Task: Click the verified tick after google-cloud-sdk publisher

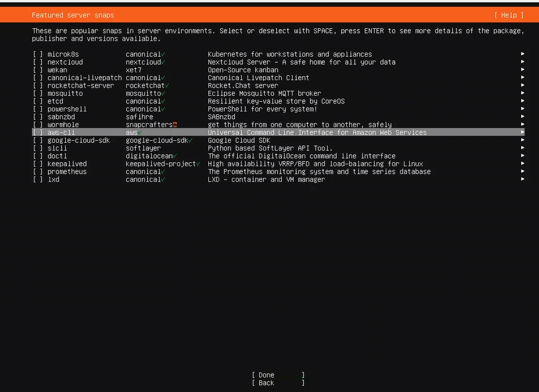Action: (x=190, y=140)
